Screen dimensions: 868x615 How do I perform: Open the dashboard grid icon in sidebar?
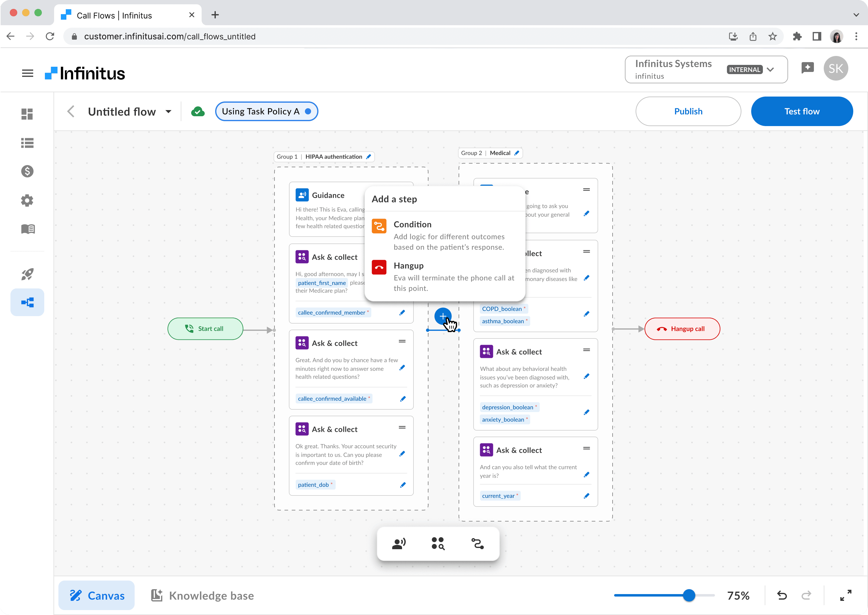coord(27,114)
